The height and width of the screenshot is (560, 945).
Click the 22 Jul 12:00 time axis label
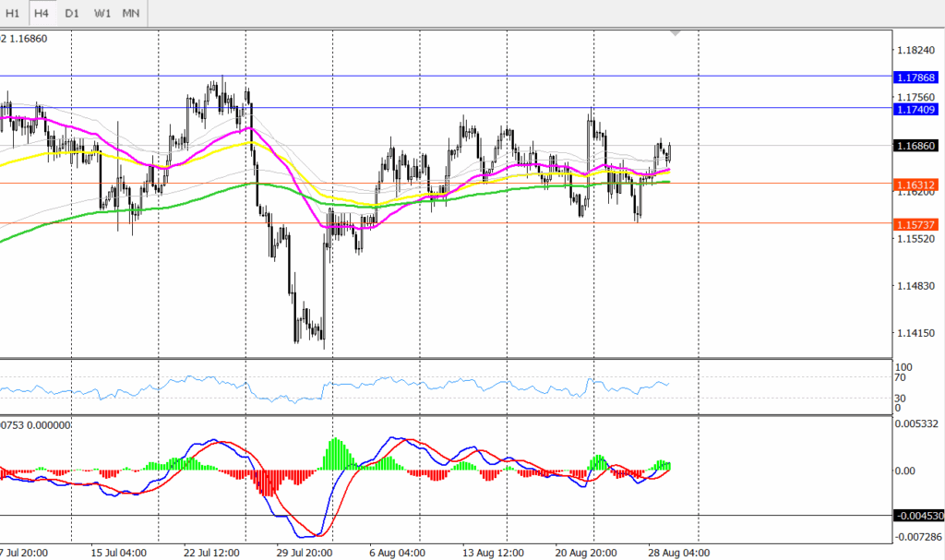[211, 552]
